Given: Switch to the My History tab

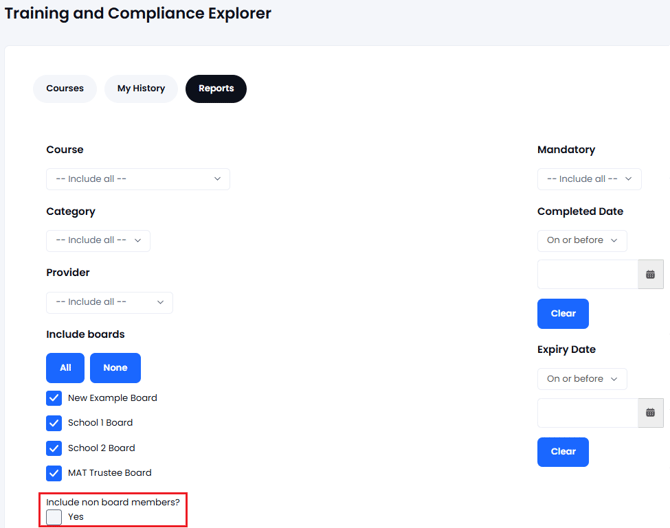Looking at the screenshot, I should (141, 88).
